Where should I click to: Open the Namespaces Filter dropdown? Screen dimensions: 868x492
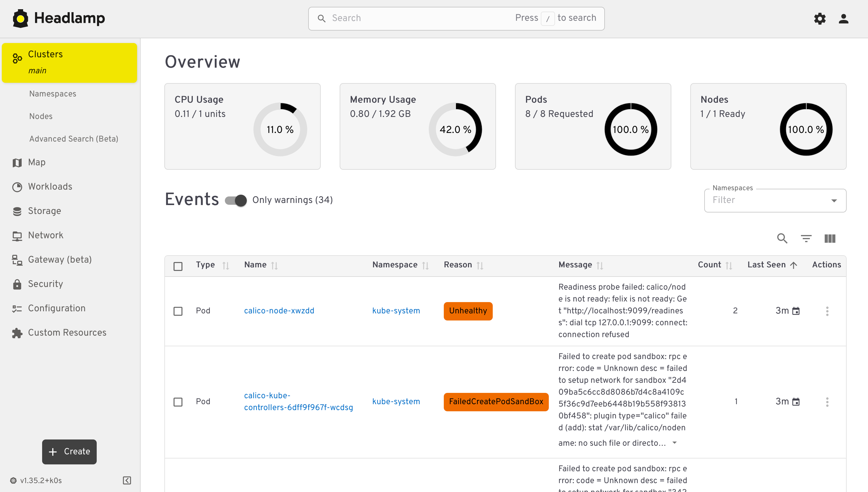pyautogui.click(x=775, y=200)
